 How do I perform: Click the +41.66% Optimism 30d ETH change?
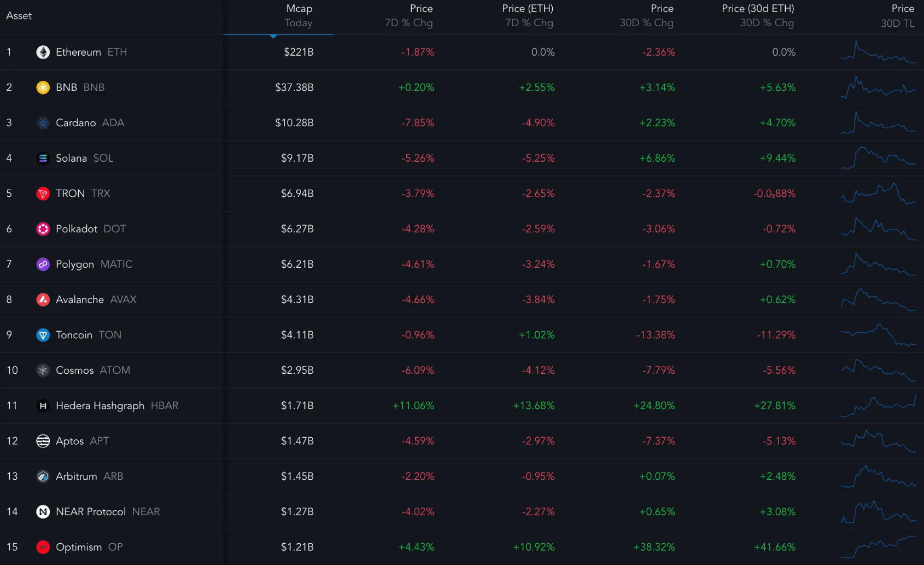[774, 547]
